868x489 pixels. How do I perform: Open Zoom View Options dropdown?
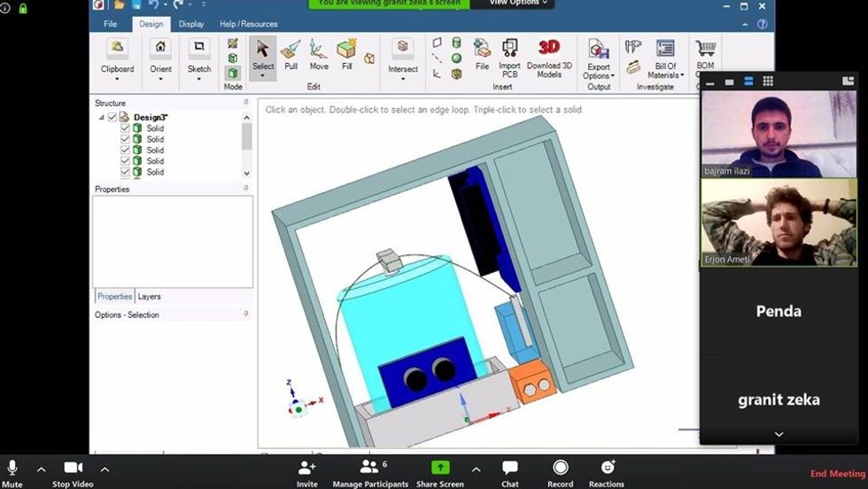pos(519,4)
